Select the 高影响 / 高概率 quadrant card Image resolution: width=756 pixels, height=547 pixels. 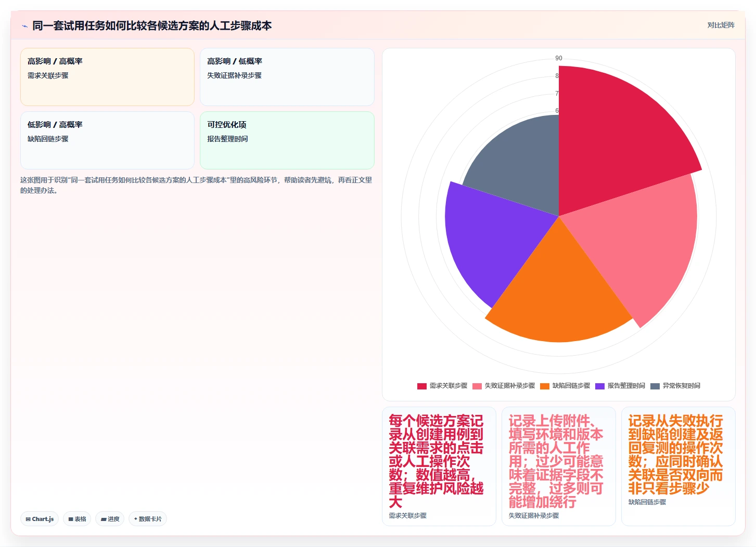107,77
